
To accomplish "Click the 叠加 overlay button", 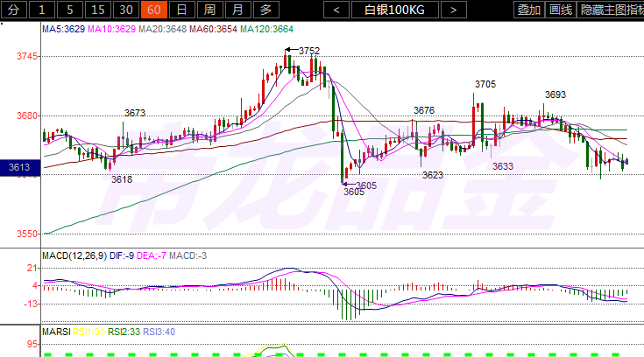I will click(x=528, y=10).
